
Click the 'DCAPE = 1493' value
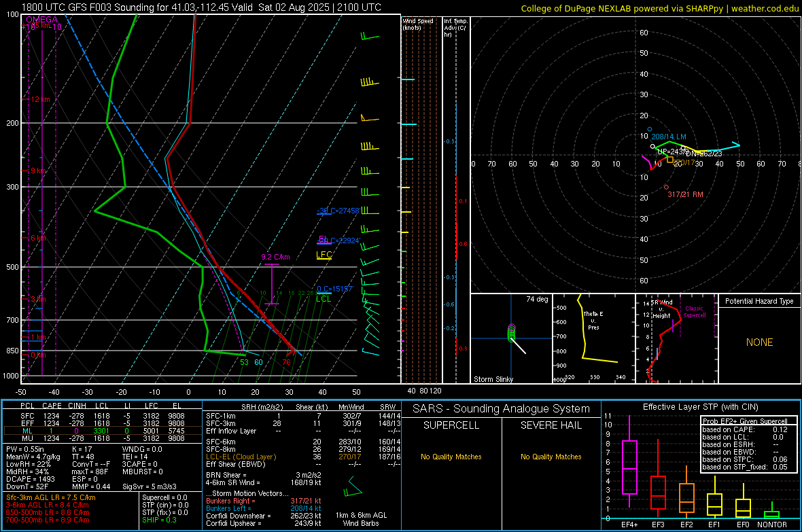pyautogui.click(x=30, y=479)
